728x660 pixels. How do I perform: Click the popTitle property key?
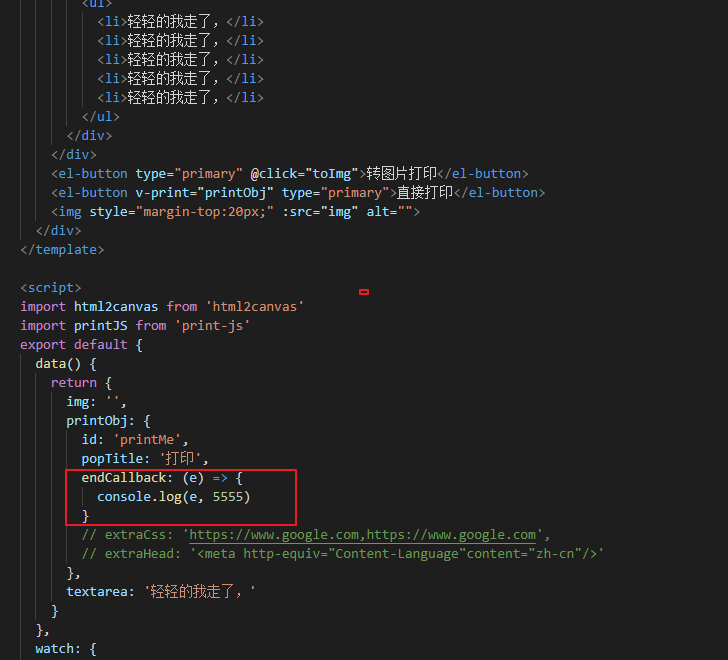[112, 459]
